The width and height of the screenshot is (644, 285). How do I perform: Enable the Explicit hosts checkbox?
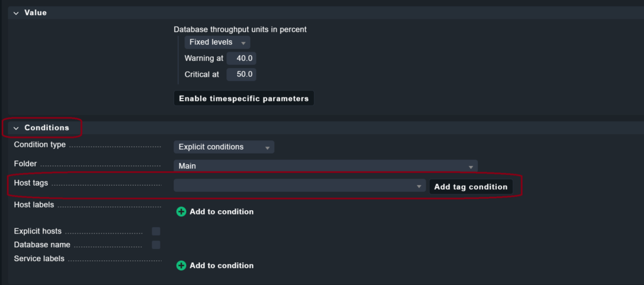coord(156,232)
